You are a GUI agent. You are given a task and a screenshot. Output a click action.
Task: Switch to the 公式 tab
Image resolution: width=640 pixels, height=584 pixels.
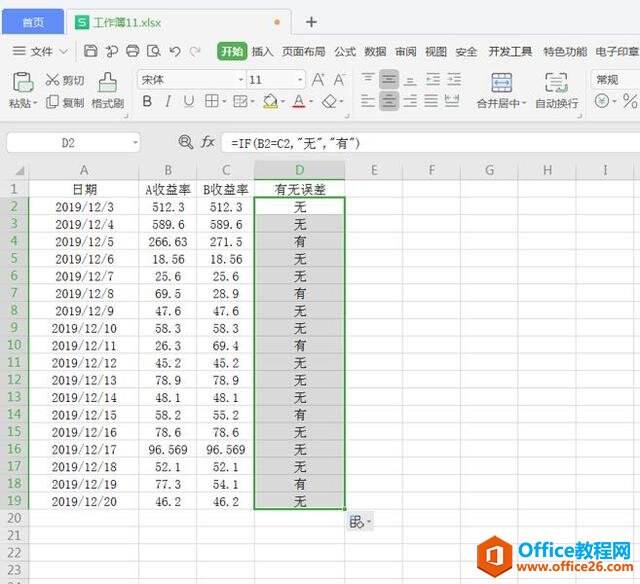345,52
